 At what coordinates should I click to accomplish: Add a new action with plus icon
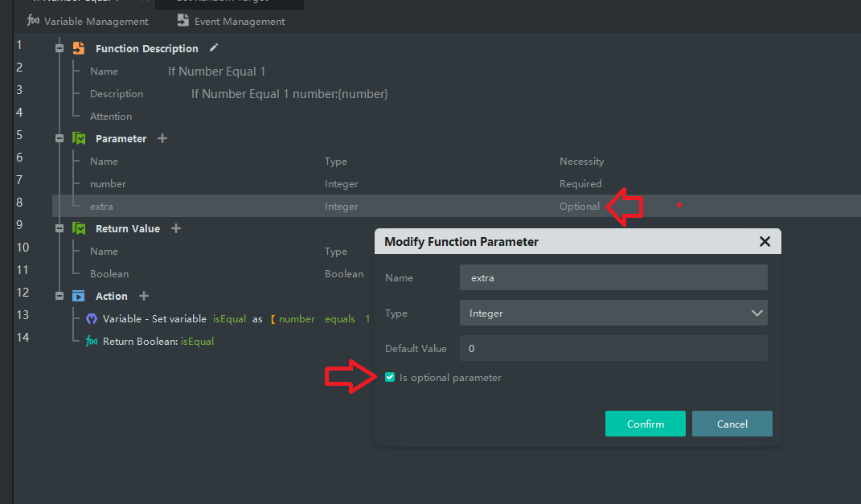pyautogui.click(x=144, y=296)
